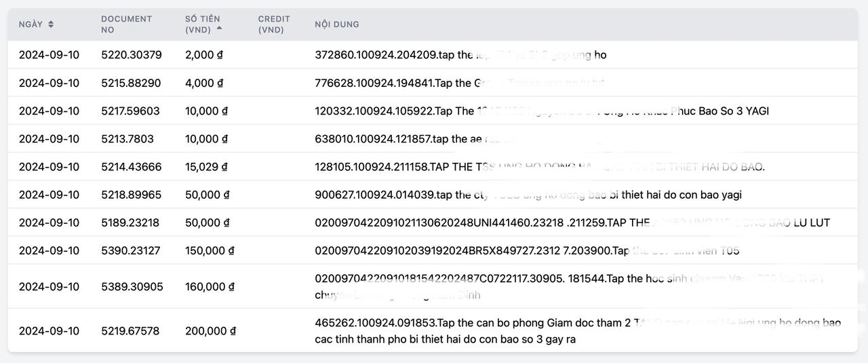Viewport: 868px width, 363px height.
Task: Click the ascending arrow next to SỐ TIỀN
Action: pos(220,29)
